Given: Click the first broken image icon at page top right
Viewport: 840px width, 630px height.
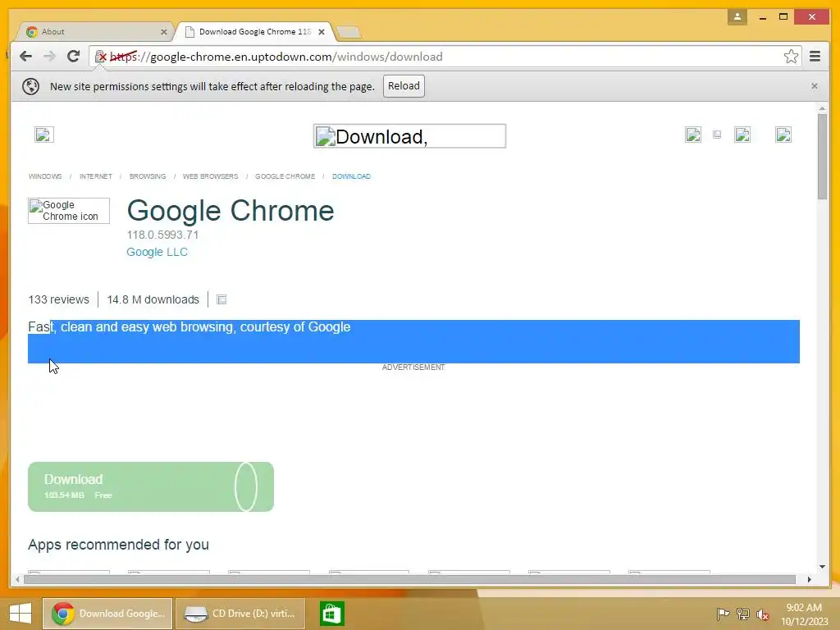Looking at the screenshot, I should pos(693,135).
